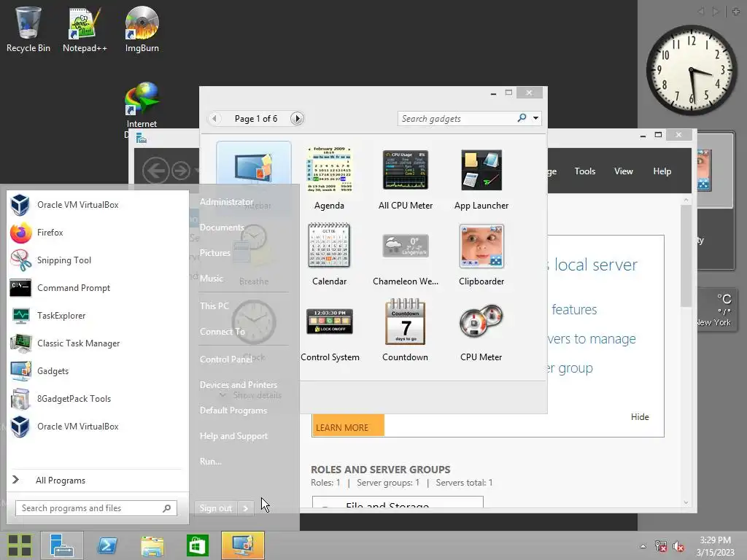The width and height of the screenshot is (747, 560).
Task: Click the network tray icon
Action: pyautogui.click(x=661, y=547)
